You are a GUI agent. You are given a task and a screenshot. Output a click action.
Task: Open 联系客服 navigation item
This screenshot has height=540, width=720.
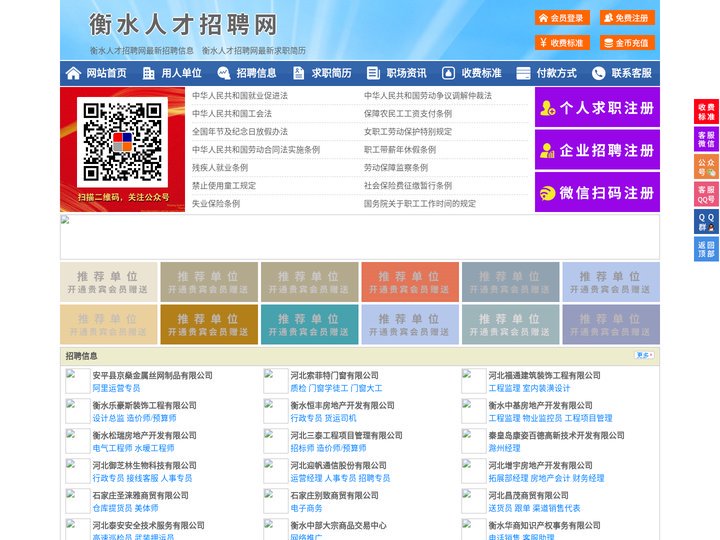click(631, 73)
